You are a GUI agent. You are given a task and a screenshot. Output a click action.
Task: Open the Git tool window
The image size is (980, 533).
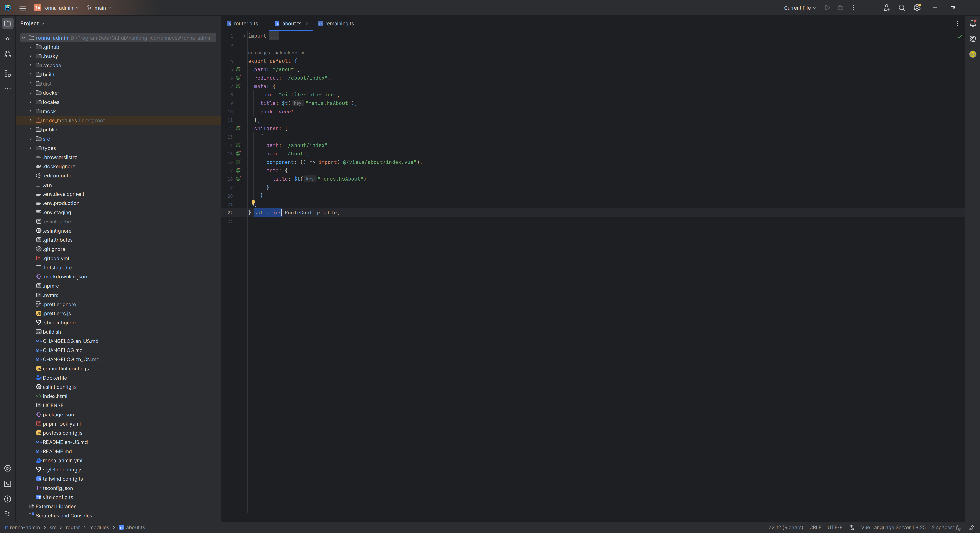click(8, 514)
